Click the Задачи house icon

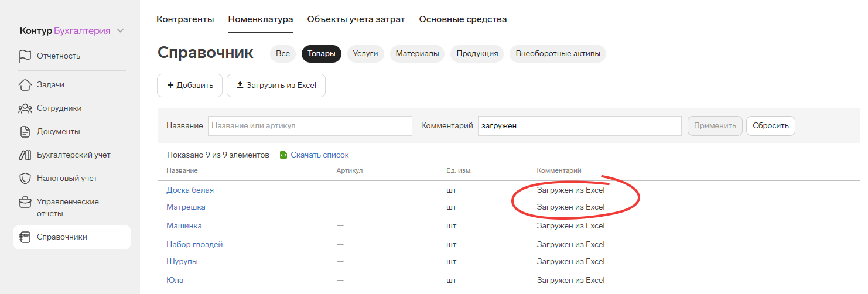25,85
